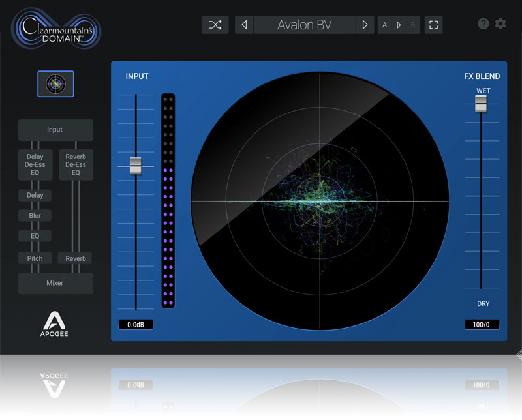Toggle the fullscreen expand icon
Viewport: 522px width, 420px height.
click(x=433, y=25)
